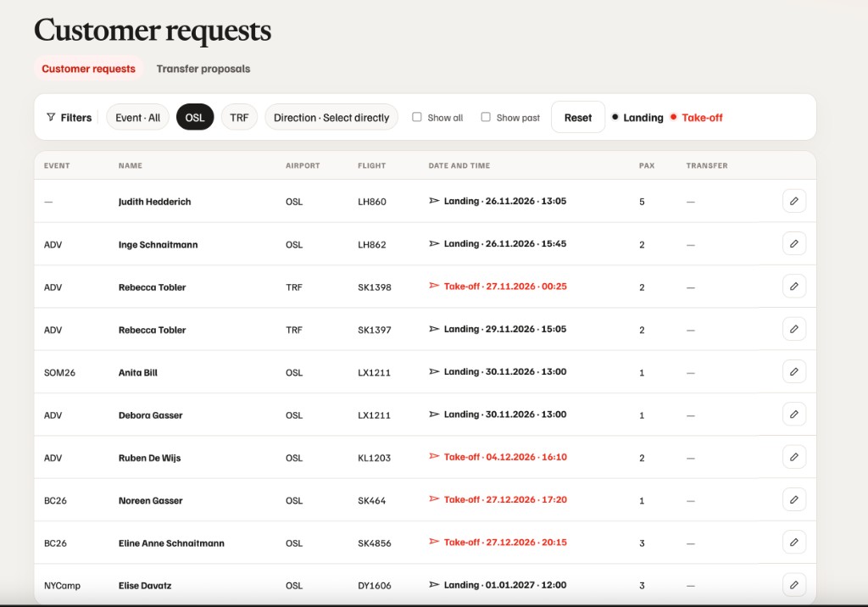Toggle the OSL airport filter chip
The height and width of the screenshot is (607, 868).
click(x=195, y=117)
